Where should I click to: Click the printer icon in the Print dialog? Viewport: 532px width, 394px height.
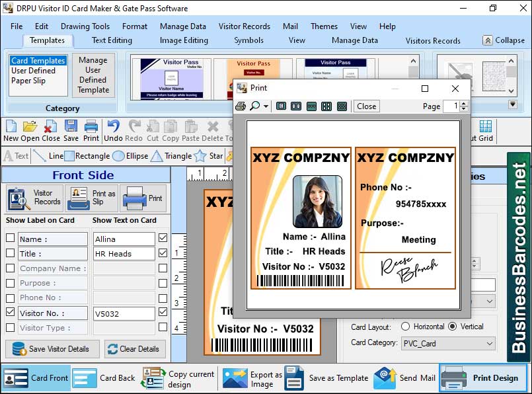[x=242, y=106]
